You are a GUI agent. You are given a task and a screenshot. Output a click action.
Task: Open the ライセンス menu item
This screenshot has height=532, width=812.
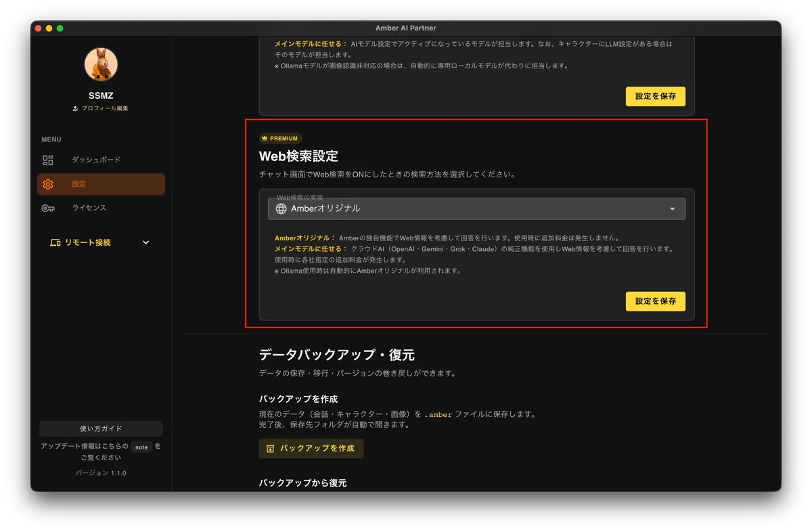101,208
